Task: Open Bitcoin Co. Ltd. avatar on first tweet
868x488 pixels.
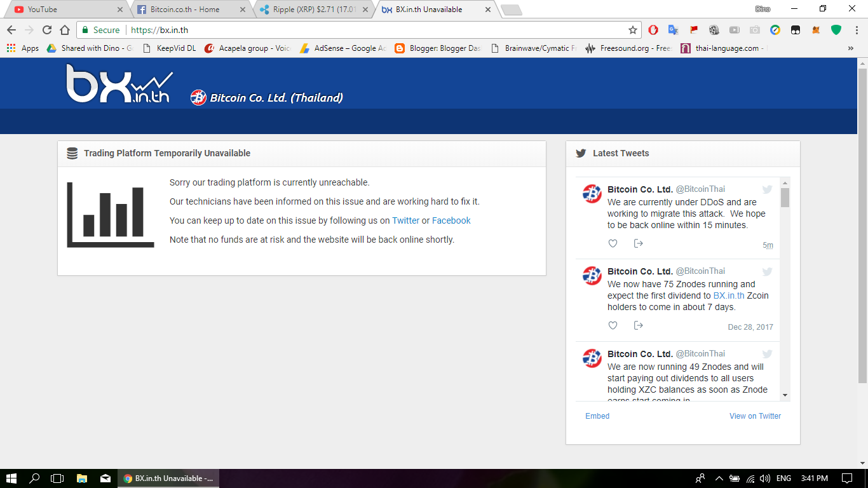Action: 592,193
